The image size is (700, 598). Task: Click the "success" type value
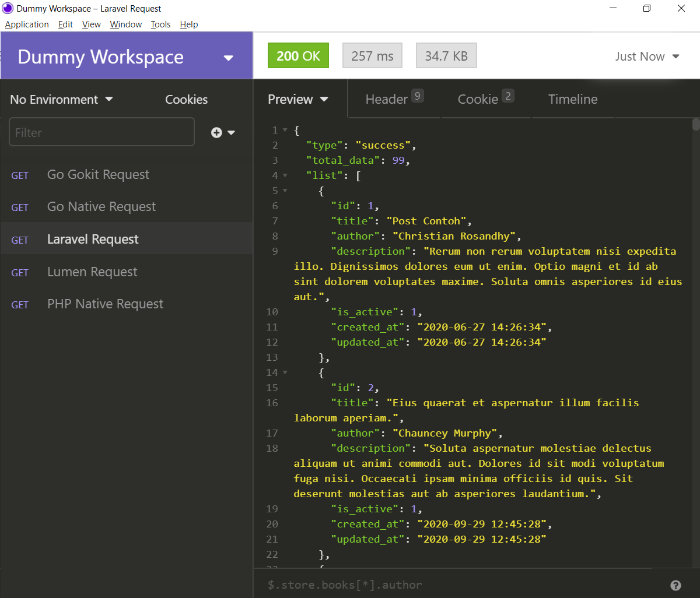pyautogui.click(x=383, y=145)
